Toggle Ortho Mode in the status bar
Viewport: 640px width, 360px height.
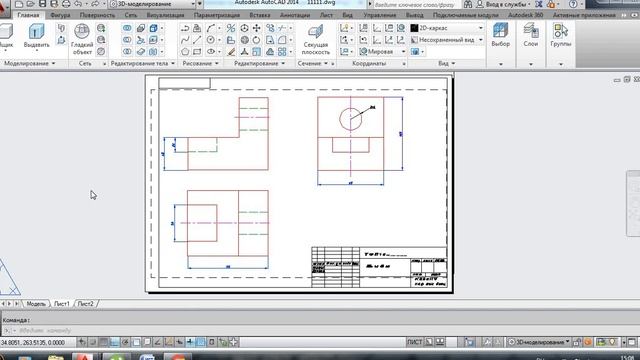point(115,342)
